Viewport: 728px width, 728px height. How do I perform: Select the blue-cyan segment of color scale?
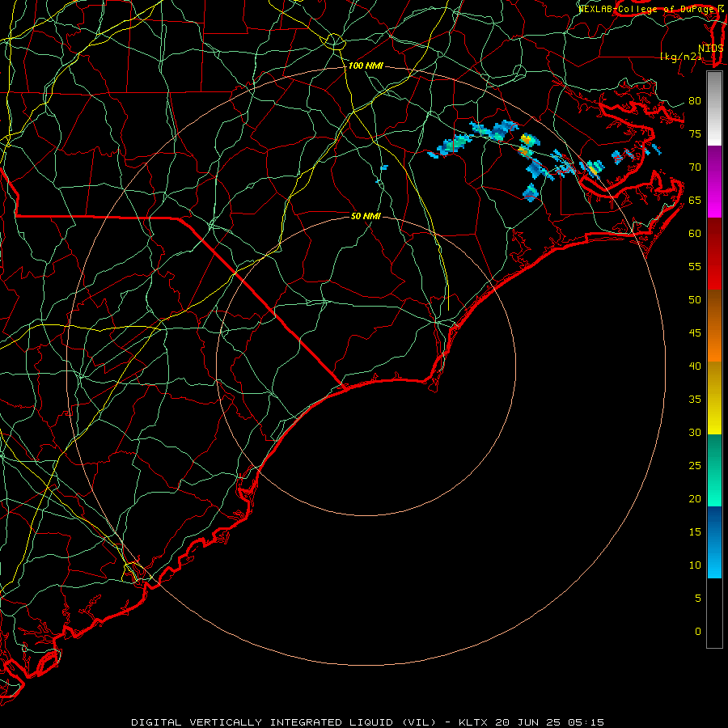point(714,542)
